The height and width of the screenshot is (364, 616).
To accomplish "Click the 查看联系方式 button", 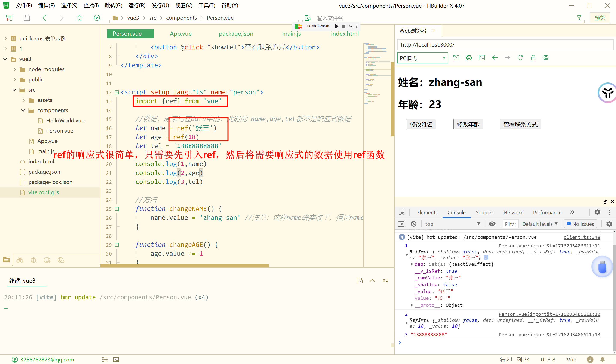I will click(520, 124).
